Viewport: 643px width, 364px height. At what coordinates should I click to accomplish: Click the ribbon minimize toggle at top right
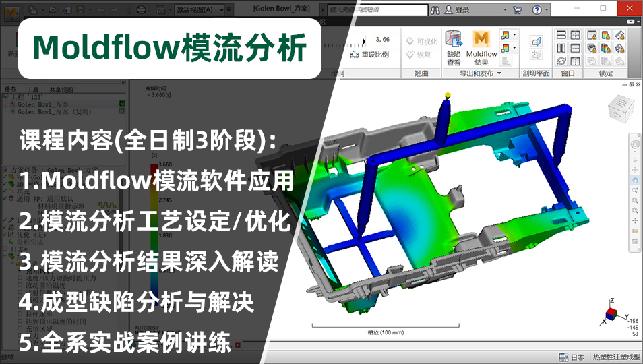tap(631, 22)
